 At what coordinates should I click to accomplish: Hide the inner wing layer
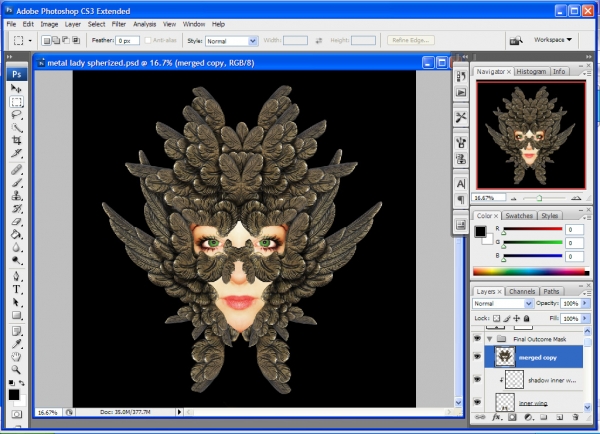click(x=477, y=402)
